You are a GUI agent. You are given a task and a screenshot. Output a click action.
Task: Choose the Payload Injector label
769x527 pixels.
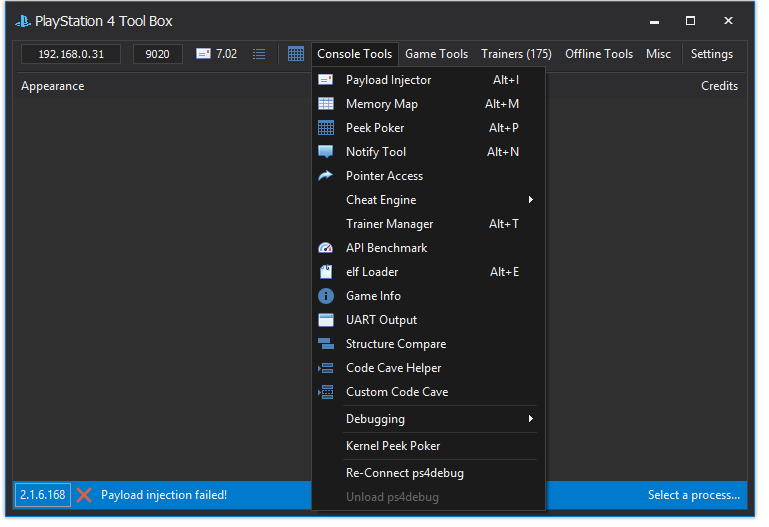click(x=388, y=80)
